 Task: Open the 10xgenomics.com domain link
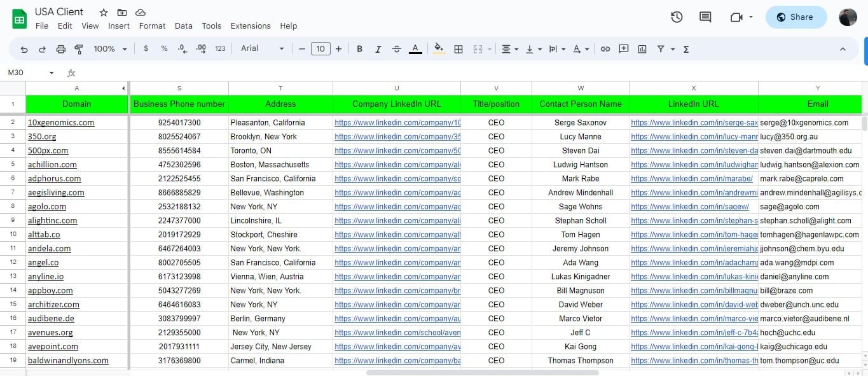coord(61,123)
